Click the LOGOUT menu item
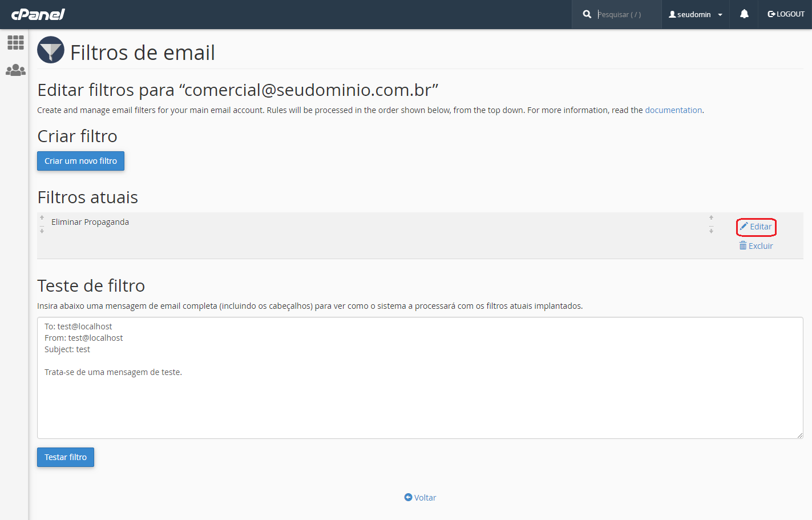Image resolution: width=812 pixels, height=520 pixels. pos(786,14)
